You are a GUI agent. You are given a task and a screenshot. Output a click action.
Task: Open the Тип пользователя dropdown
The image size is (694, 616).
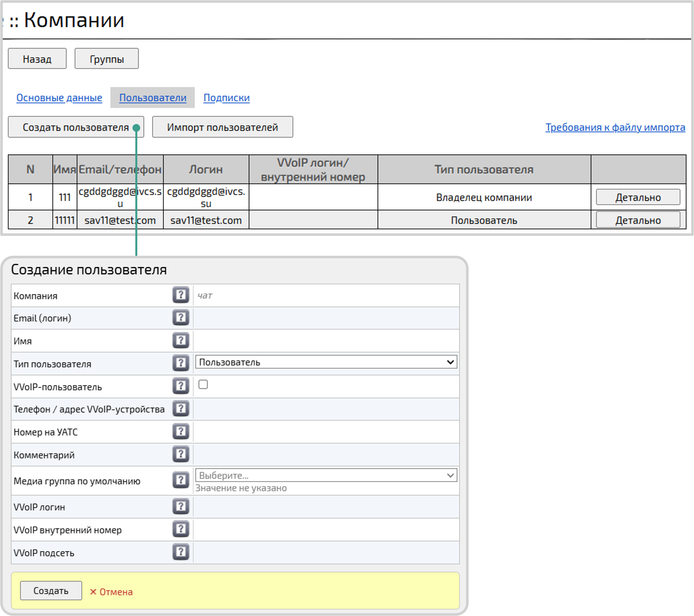pos(326,362)
